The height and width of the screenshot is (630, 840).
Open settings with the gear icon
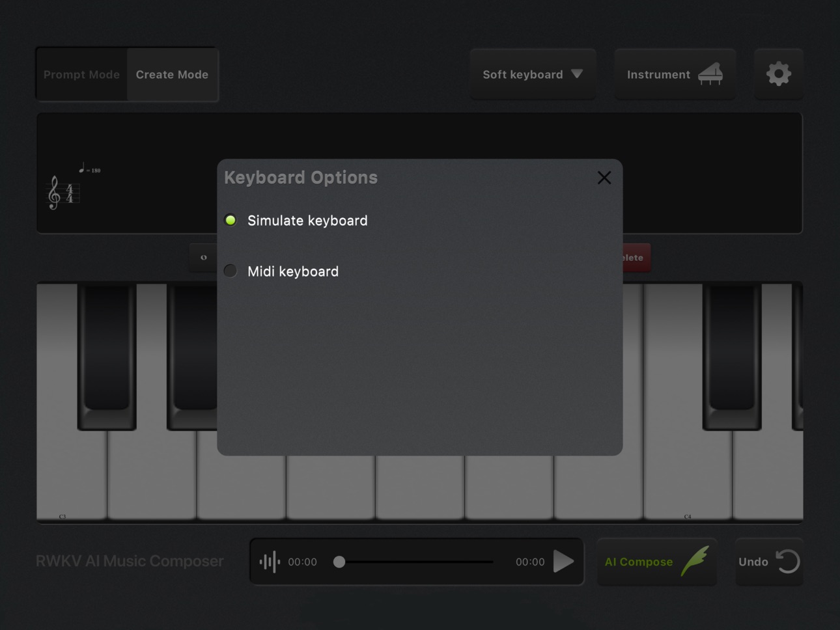779,74
